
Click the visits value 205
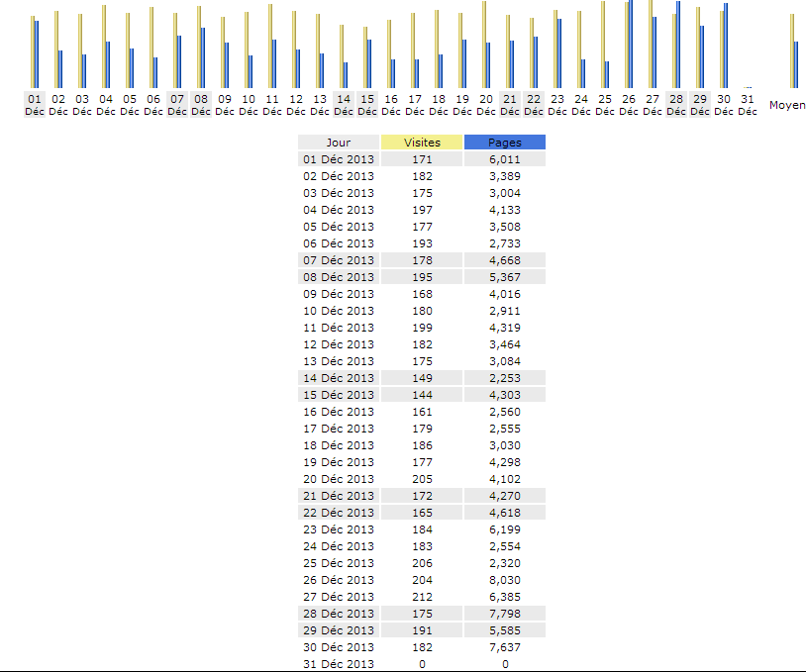(x=422, y=479)
